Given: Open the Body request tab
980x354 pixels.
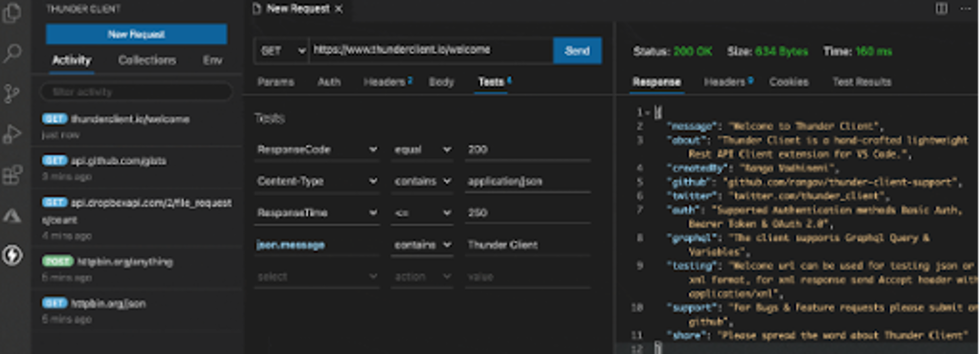Looking at the screenshot, I should click(x=441, y=82).
